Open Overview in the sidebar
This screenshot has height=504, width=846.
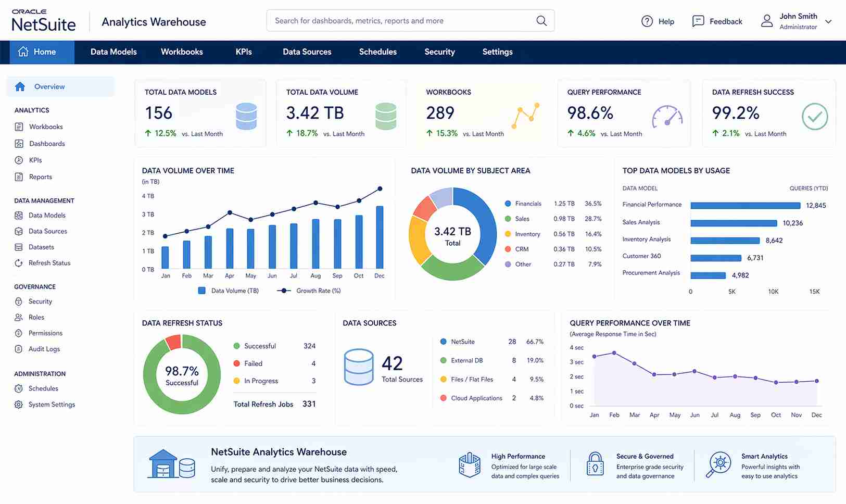coord(60,86)
